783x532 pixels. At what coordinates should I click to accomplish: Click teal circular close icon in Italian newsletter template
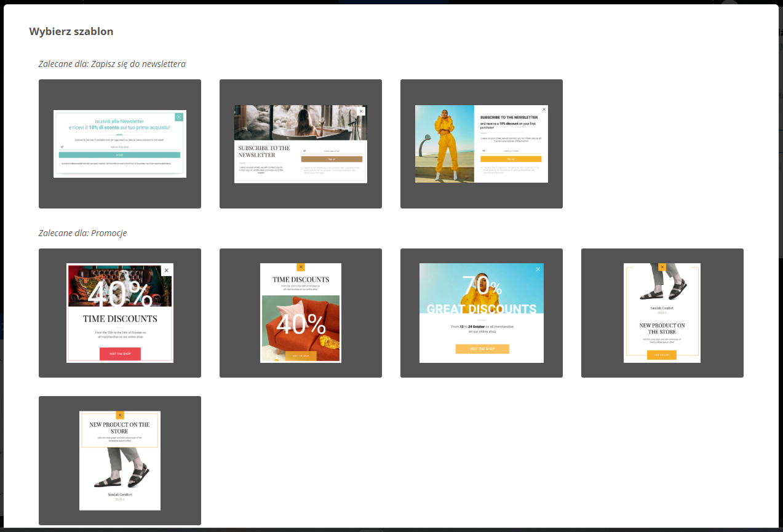pyautogui.click(x=178, y=117)
